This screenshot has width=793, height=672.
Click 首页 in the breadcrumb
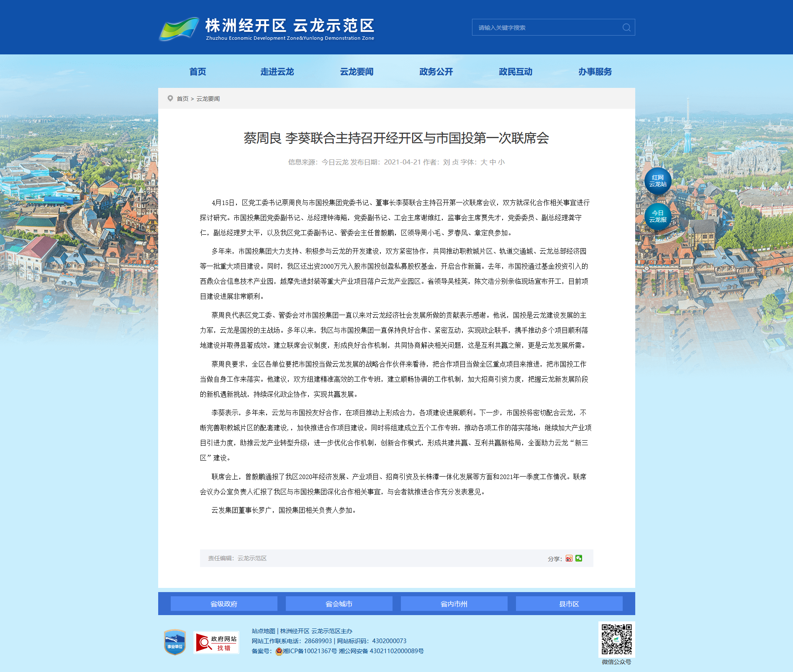click(182, 99)
